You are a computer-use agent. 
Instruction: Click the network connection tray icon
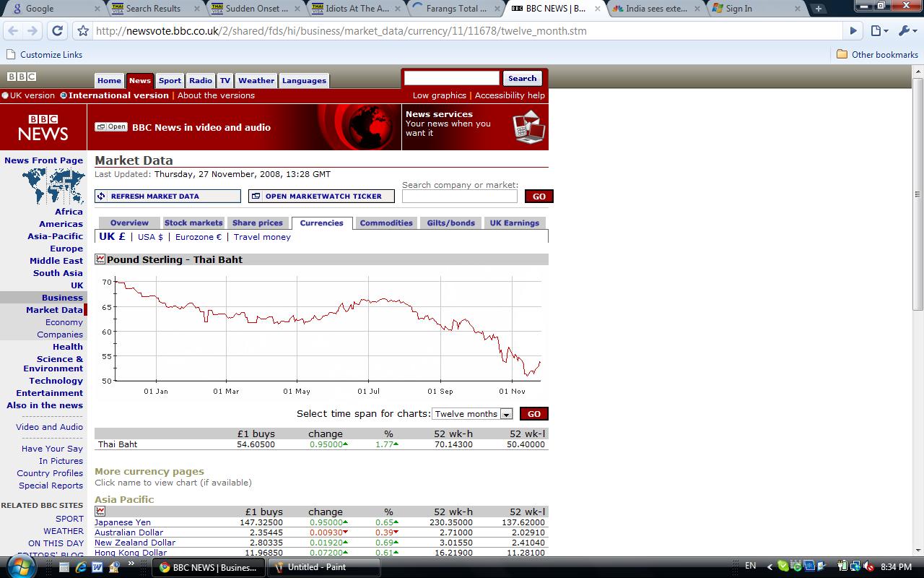tap(855, 567)
